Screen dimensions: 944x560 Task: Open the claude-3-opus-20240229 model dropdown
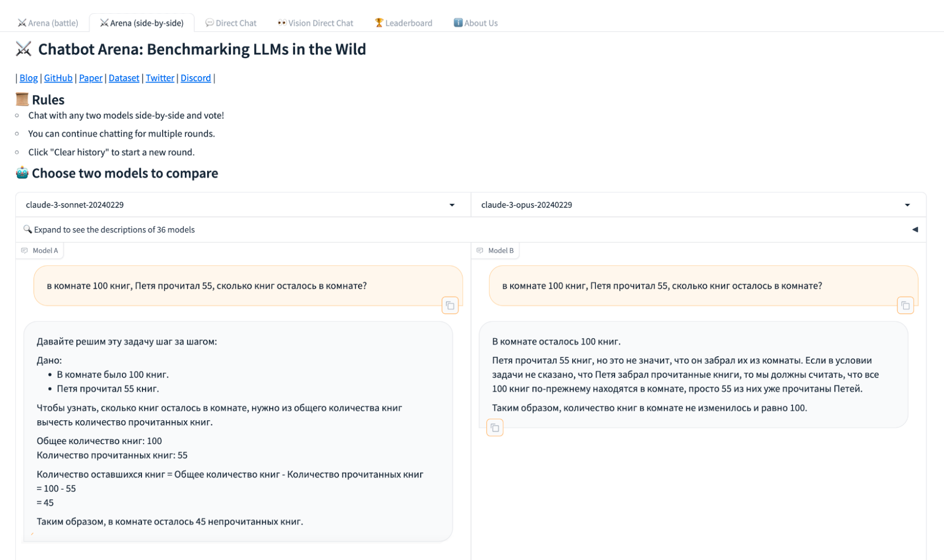click(698, 205)
